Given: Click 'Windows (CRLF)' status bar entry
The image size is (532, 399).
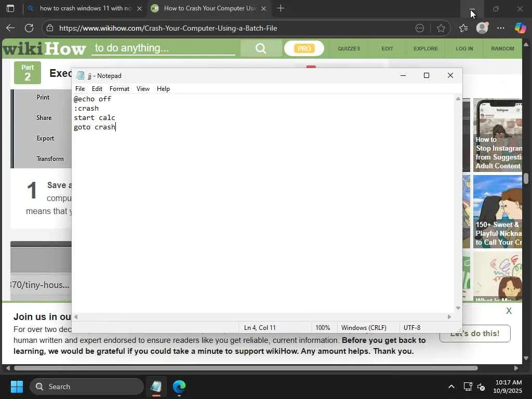Looking at the screenshot, I should (x=364, y=327).
